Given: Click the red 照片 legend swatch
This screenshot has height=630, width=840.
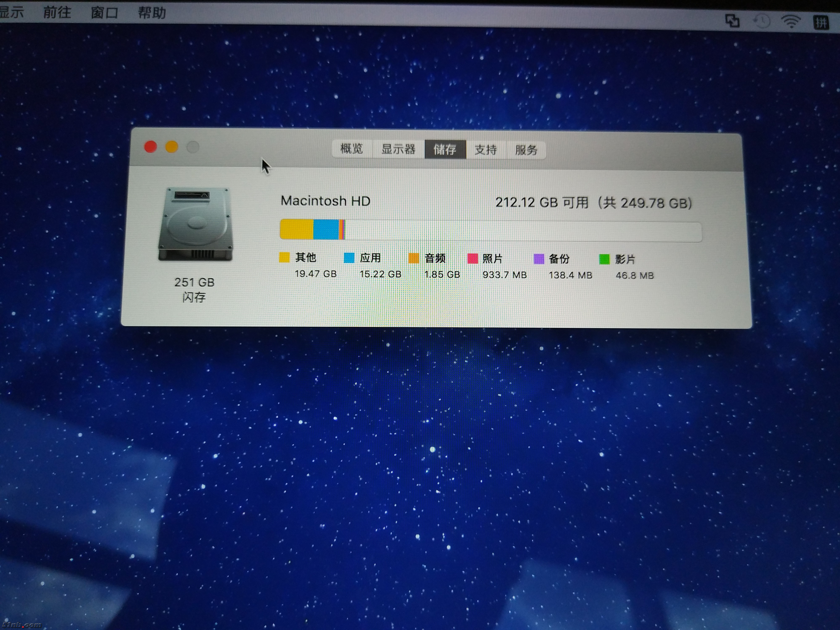Looking at the screenshot, I should click(x=472, y=259).
